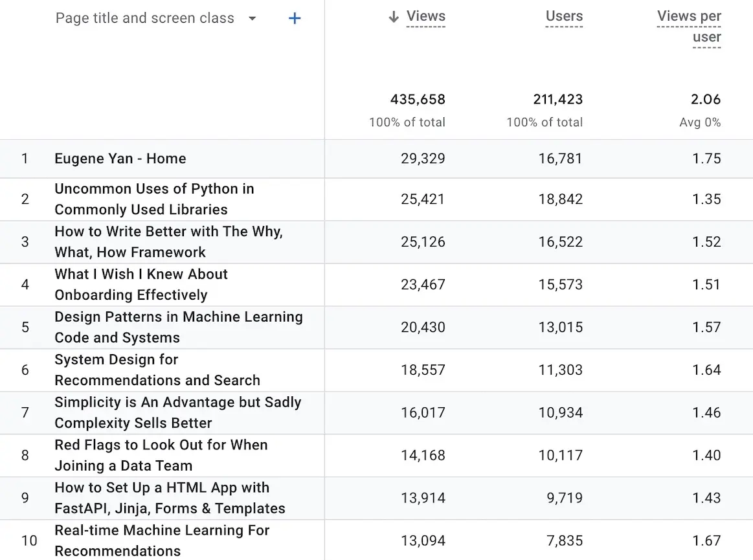Click the descending sort arrow beside Views
The image size is (753, 560).
(x=394, y=17)
